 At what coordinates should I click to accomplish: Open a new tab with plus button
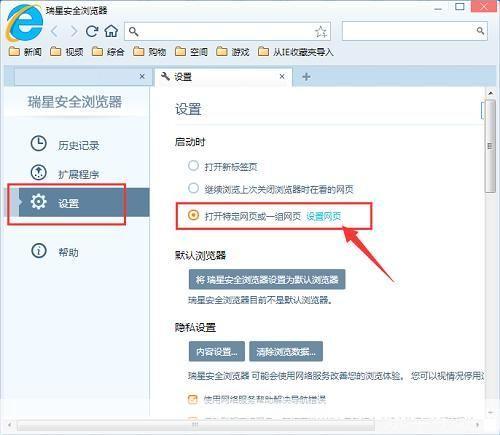point(306,77)
